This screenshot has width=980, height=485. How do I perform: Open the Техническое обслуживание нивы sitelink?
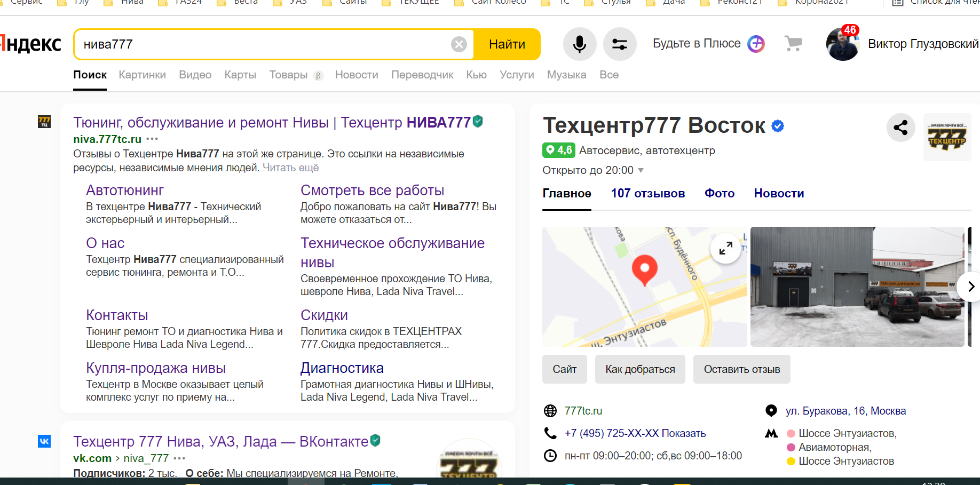pos(392,253)
